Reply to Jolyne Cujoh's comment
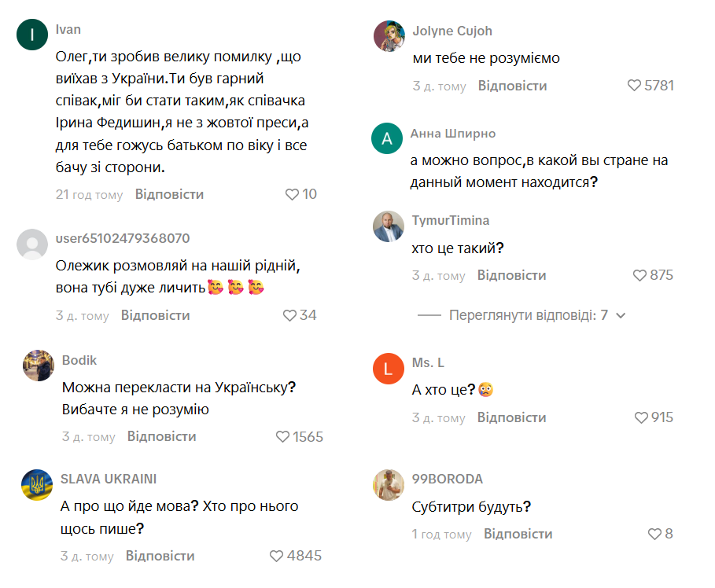 tap(512, 86)
